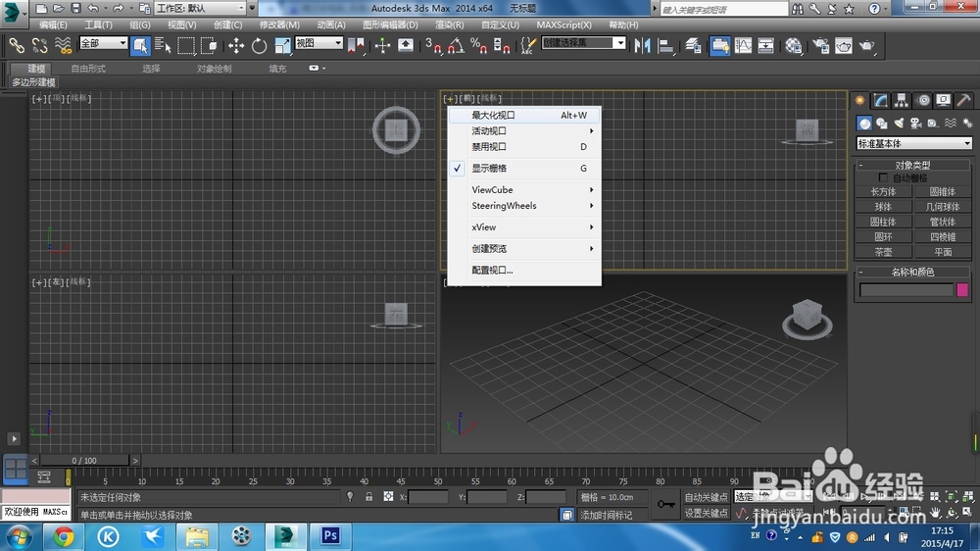Expand the SteeringWheels submenu
The height and width of the screenshot is (551, 980).
click(x=524, y=206)
